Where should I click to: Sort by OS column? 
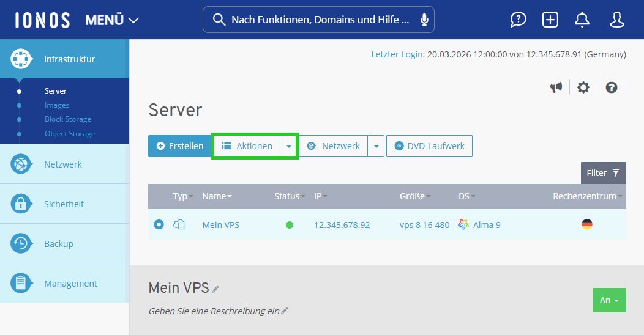tap(466, 196)
